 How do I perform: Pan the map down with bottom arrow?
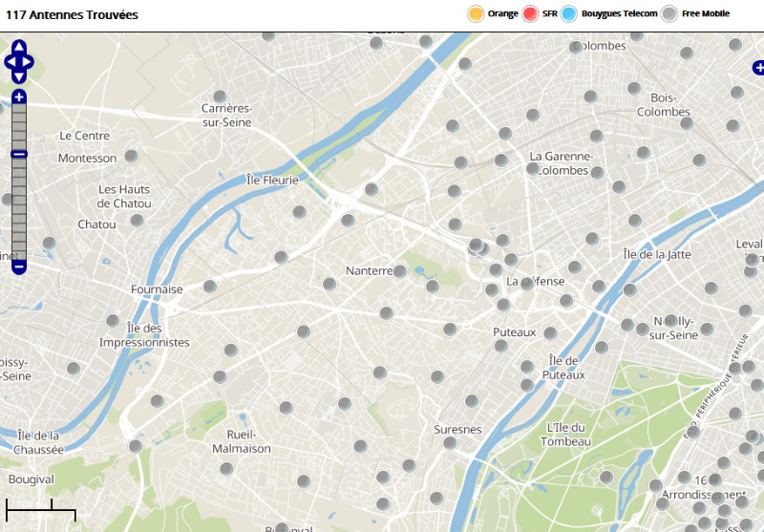click(x=19, y=76)
